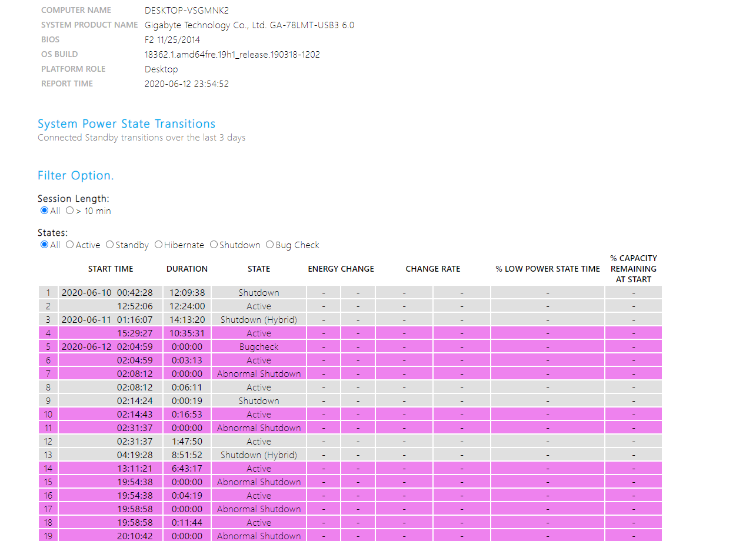This screenshot has width=756, height=541.
Task: Filter states by Shutdown
Action: (214, 245)
